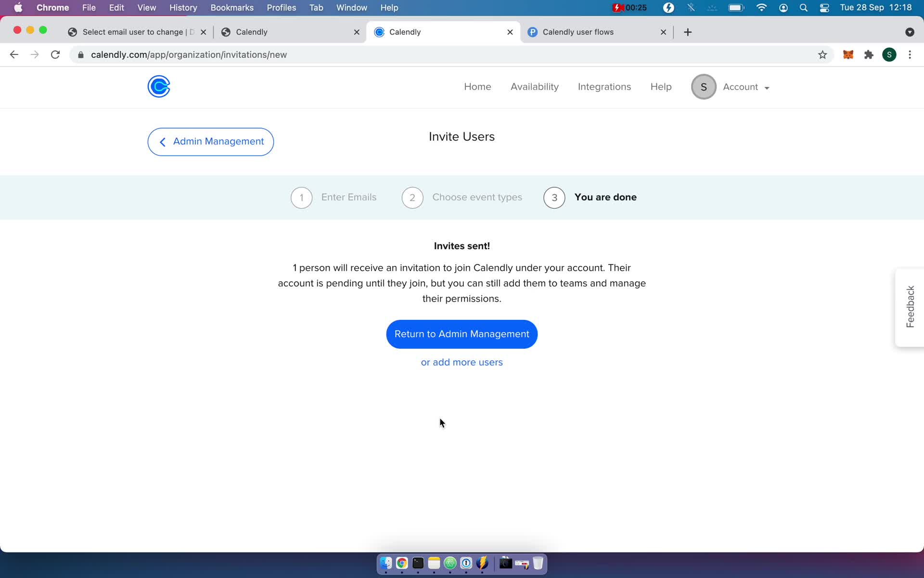
Task: Click the Calendly logo icon
Action: 159,86
